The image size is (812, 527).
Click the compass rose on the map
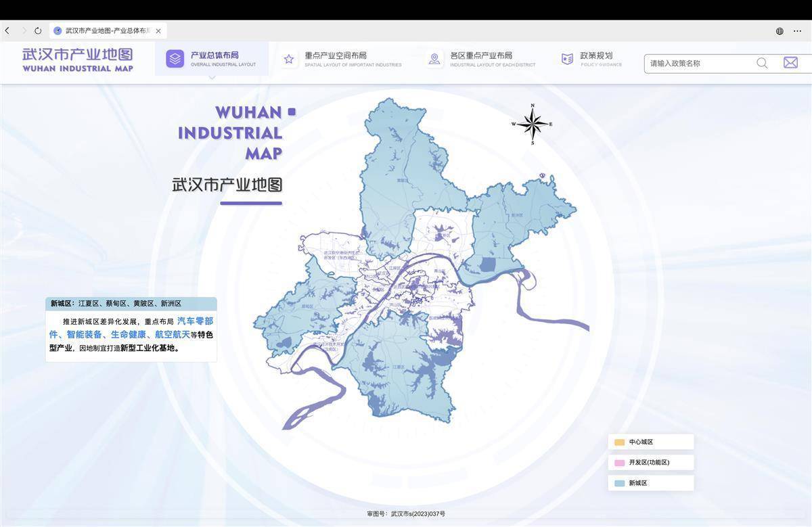coord(533,124)
